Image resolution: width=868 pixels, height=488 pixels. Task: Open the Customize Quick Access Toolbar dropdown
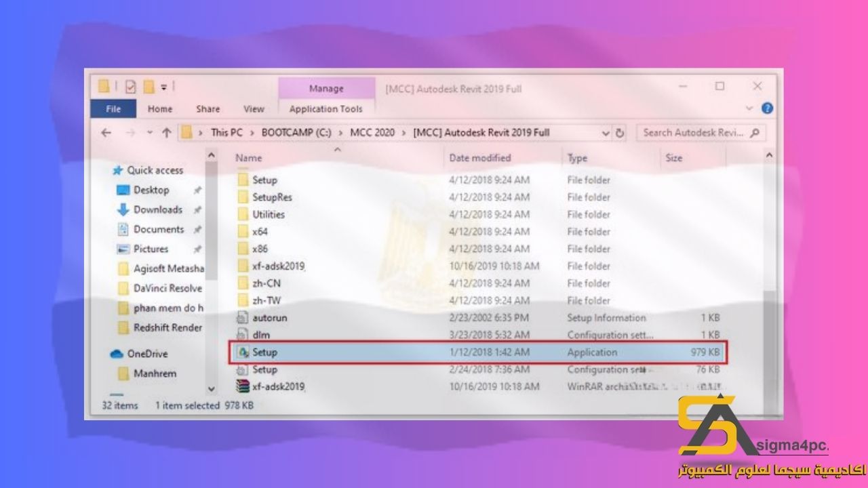click(x=164, y=87)
